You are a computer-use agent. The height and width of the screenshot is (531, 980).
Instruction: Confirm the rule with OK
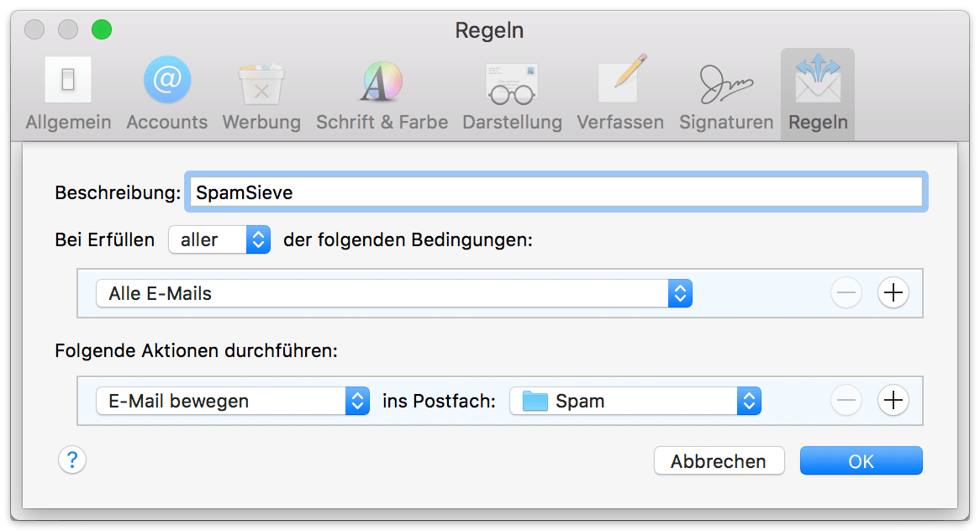pos(861,461)
